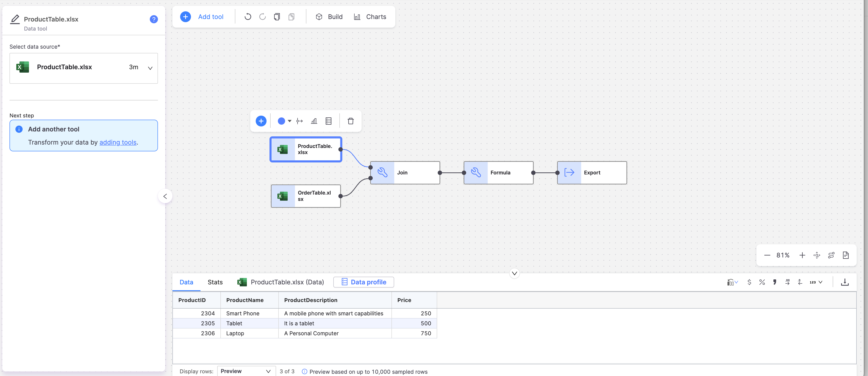Click the document notes icon in zoom bar
868x376 pixels.
[846, 255]
